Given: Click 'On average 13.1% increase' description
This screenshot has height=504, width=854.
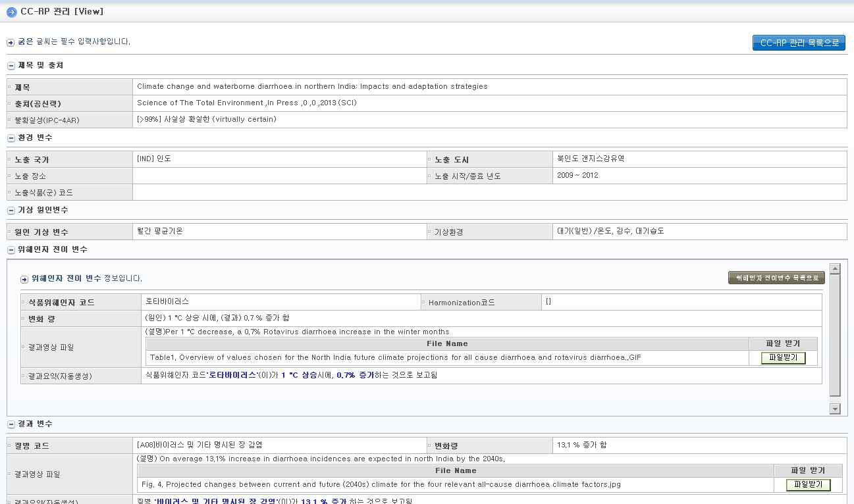Looking at the screenshot, I should [321, 459].
